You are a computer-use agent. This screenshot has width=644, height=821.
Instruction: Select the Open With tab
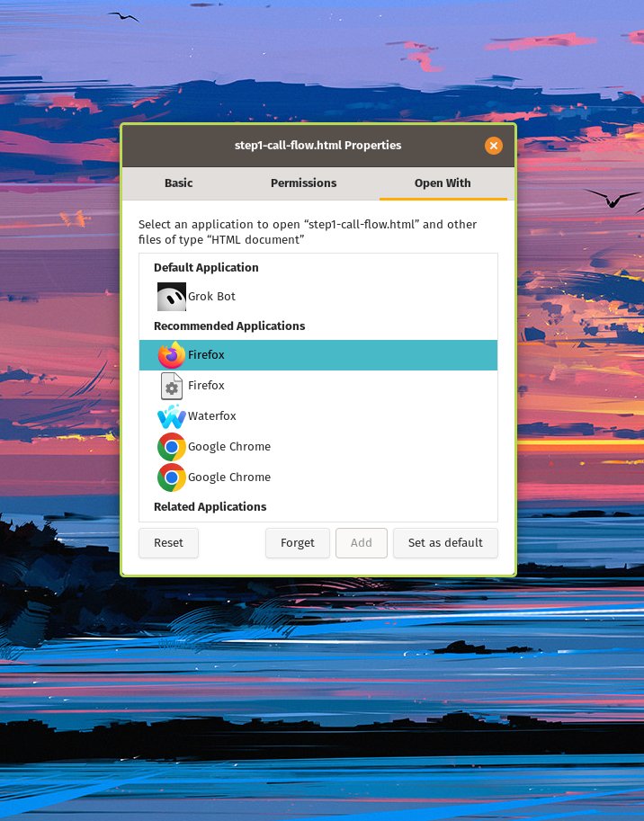(x=443, y=183)
